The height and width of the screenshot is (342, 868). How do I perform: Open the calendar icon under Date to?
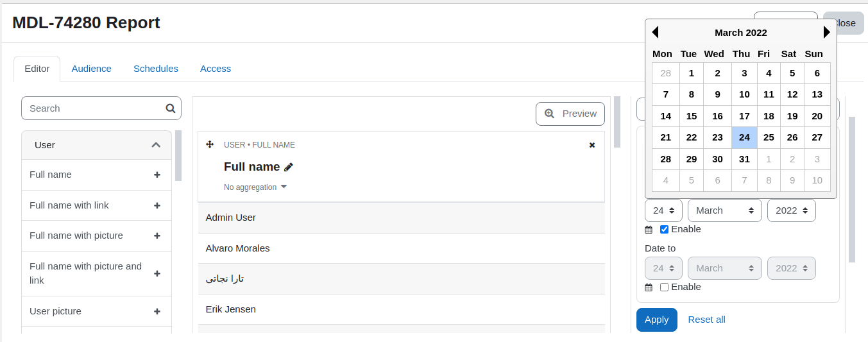[x=649, y=287]
